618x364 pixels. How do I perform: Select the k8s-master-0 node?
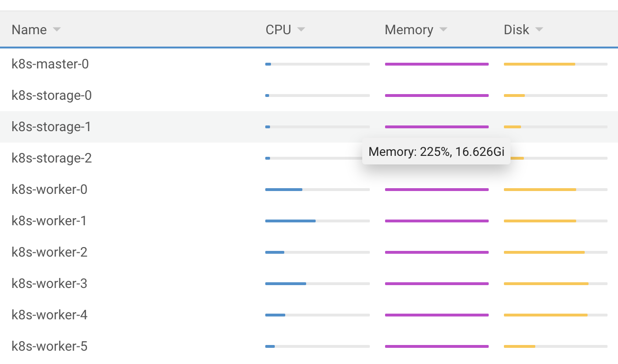[50, 64]
